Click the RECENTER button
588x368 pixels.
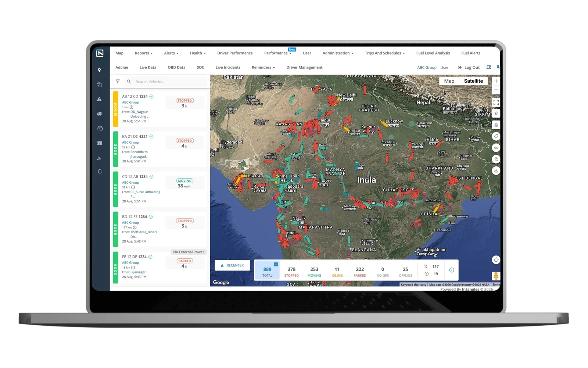point(232,265)
